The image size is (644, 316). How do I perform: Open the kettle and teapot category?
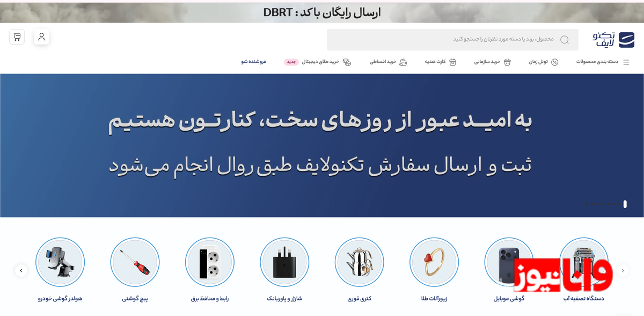[x=359, y=262]
